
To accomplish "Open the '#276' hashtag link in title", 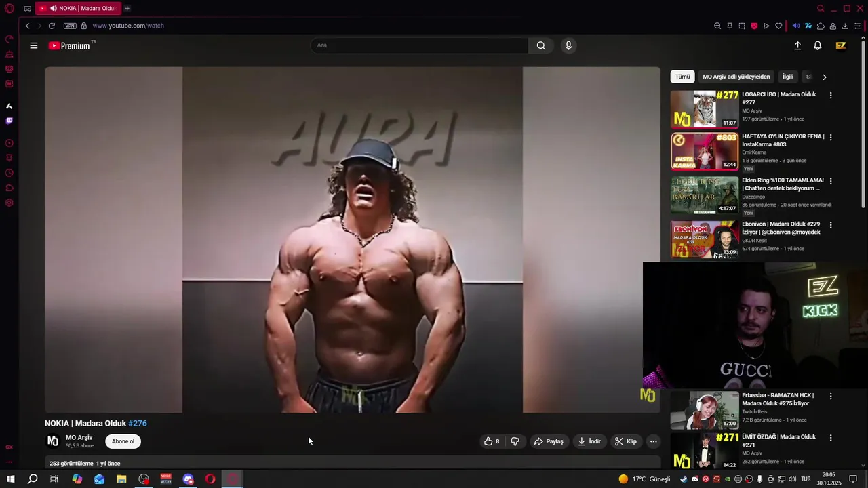I will point(138,423).
